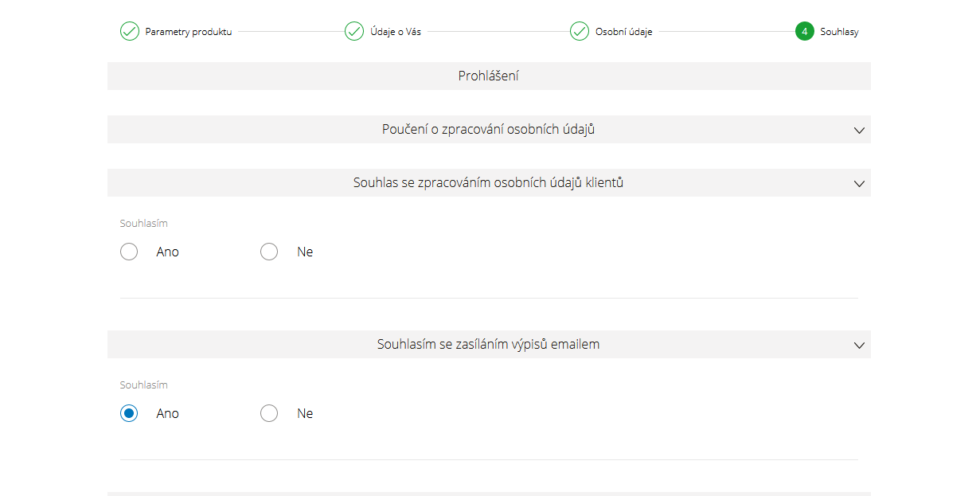The width and height of the screenshot is (980, 496).
Task: Click the Ano label under email statements
Action: pos(168,414)
